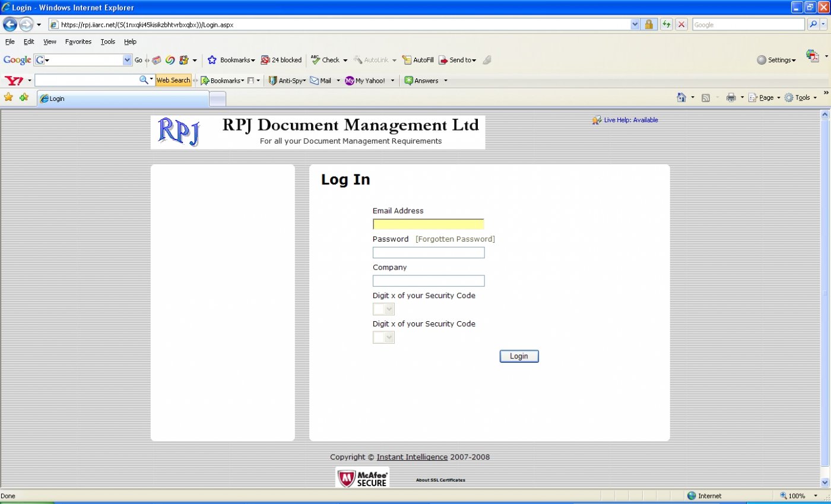Click the McAfee SECURE badge
Image resolution: width=831 pixels, height=504 pixels.
click(x=362, y=477)
